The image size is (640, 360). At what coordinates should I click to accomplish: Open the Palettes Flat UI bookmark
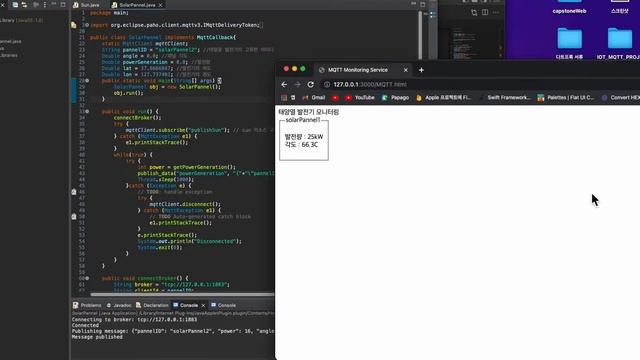(565, 98)
